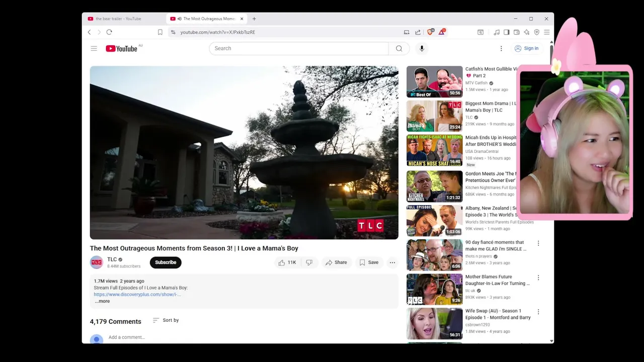The image size is (644, 362).
Task: Click 'csbrown1293' channel name
Action: [477, 325]
